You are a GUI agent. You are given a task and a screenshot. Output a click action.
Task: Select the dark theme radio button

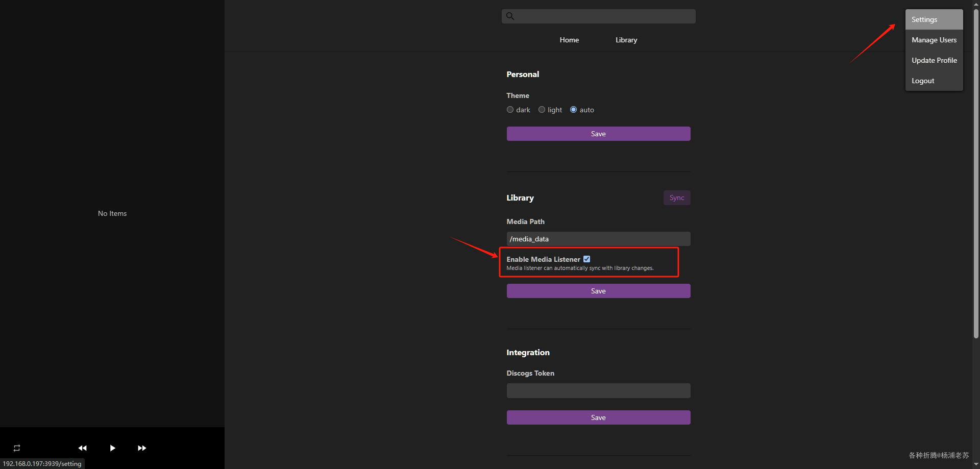(x=510, y=110)
